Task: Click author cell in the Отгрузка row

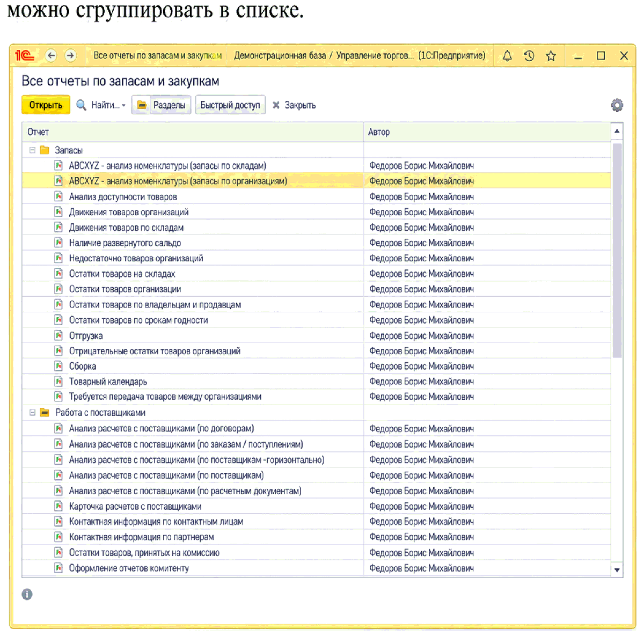Action: pos(487,335)
